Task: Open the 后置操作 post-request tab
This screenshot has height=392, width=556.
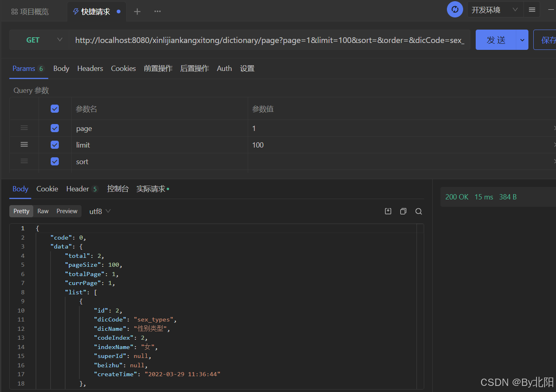Action: (195, 69)
